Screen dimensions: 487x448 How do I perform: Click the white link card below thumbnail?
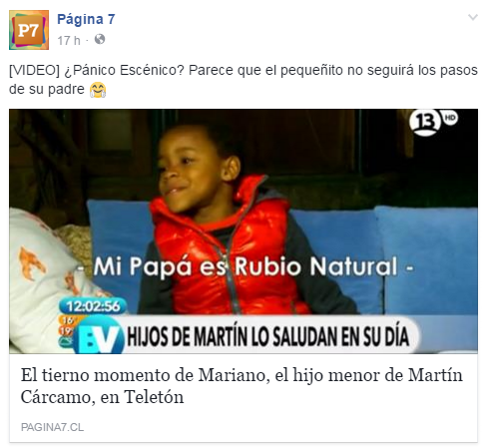[243, 398]
